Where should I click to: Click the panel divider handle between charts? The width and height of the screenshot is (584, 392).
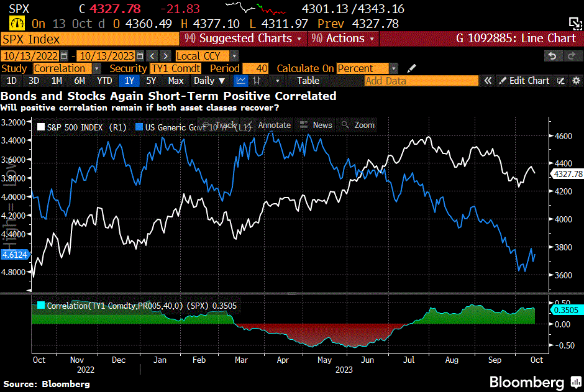tap(292, 293)
